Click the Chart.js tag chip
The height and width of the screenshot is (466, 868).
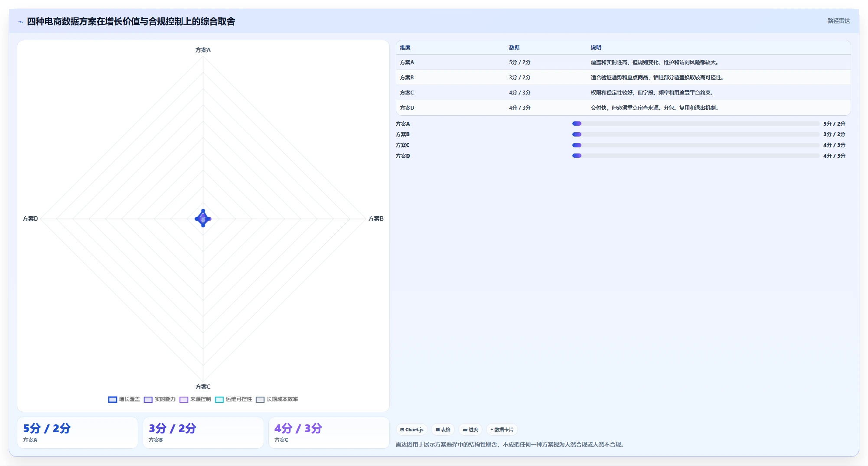[411, 430]
